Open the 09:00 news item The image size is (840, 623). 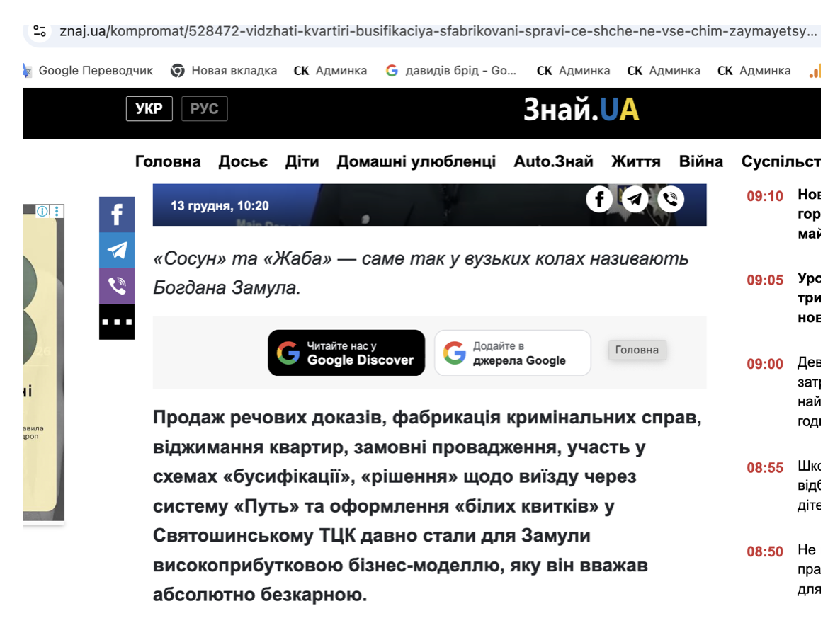[x=783, y=391]
